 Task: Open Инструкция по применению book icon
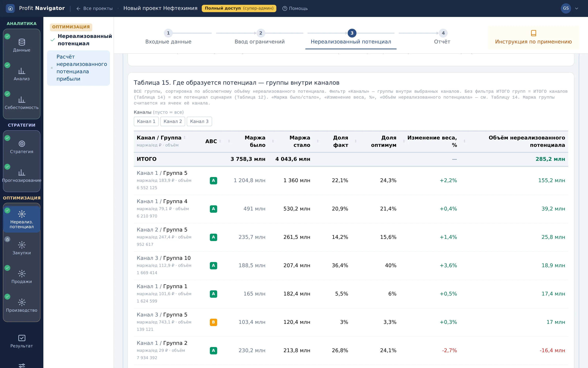[534, 33]
